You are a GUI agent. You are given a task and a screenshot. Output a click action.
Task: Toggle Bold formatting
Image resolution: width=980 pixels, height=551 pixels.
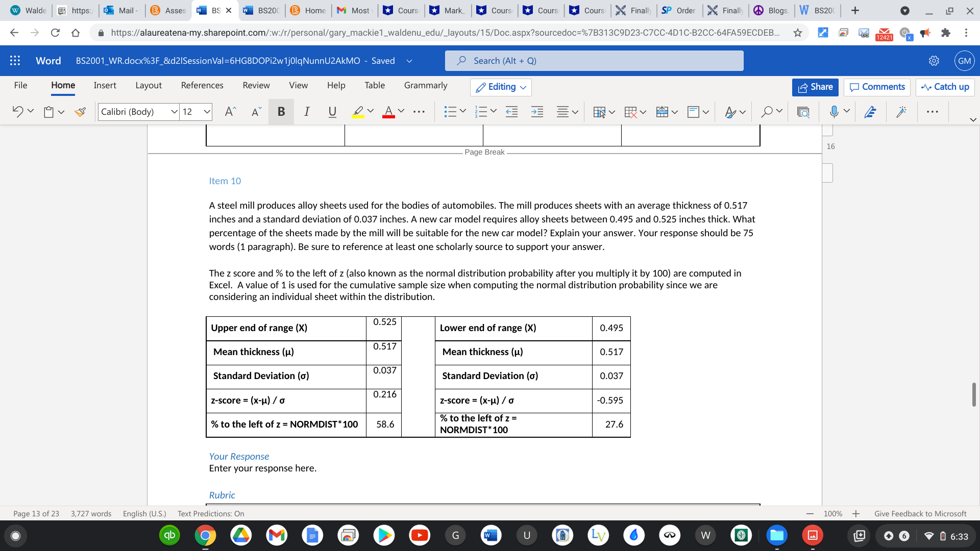pos(281,112)
